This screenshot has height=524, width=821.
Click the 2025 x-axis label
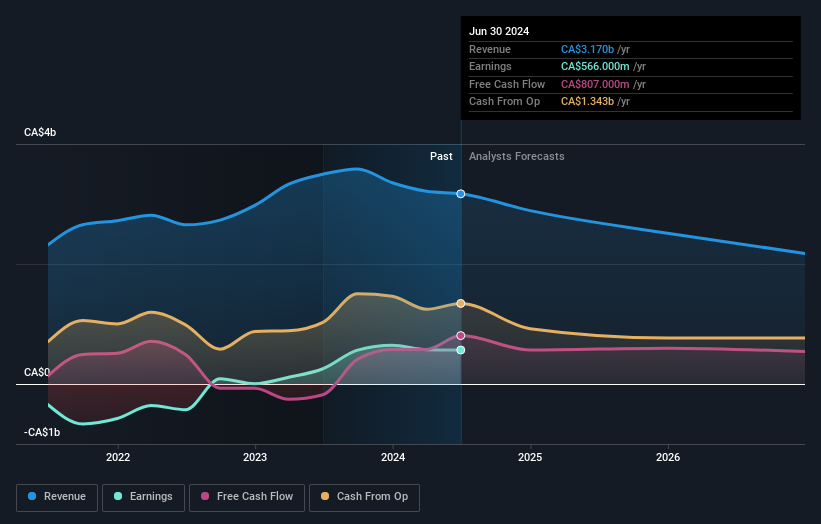(x=530, y=457)
